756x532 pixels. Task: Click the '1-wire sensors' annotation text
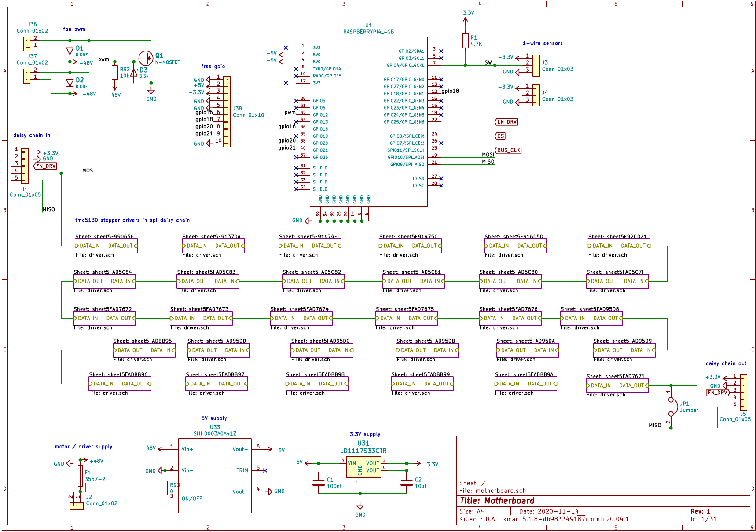tap(543, 43)
